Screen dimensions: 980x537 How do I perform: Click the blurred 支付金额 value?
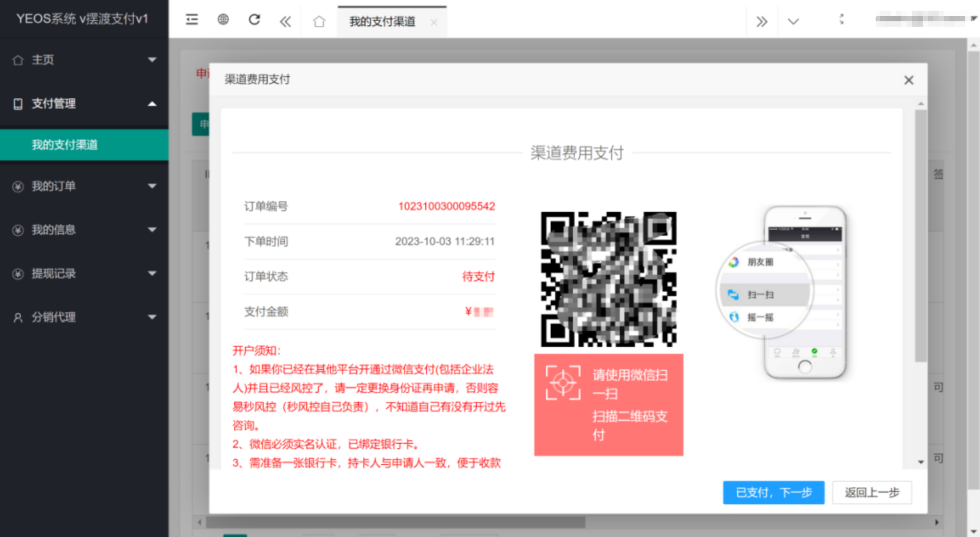click(480, 312)
